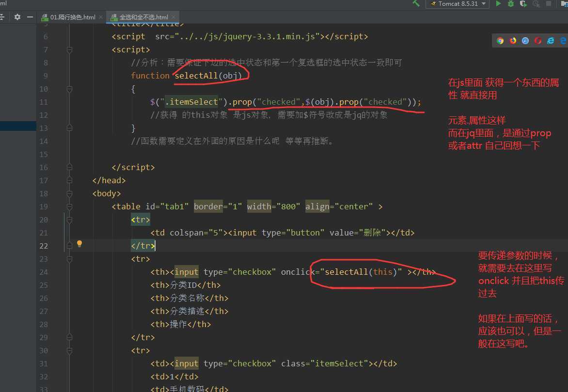
Task: Collapse the table element at line 19
Action: pos(70,206)
